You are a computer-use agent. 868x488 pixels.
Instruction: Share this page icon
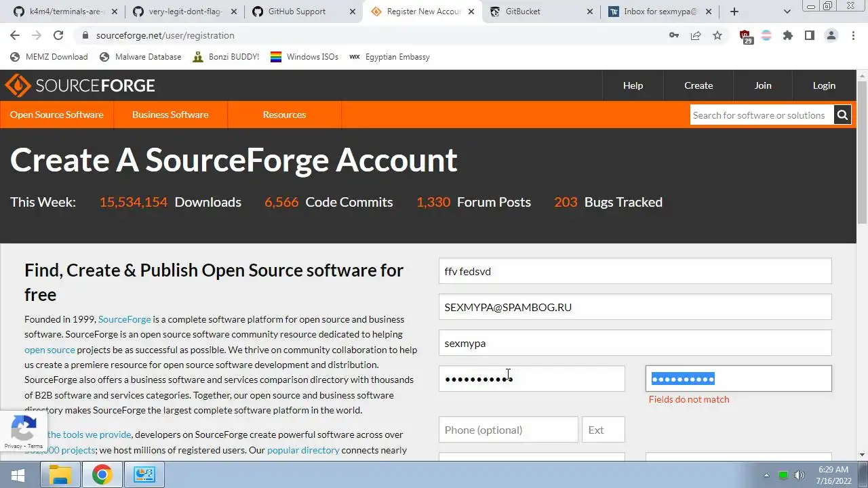click(696, 35)
